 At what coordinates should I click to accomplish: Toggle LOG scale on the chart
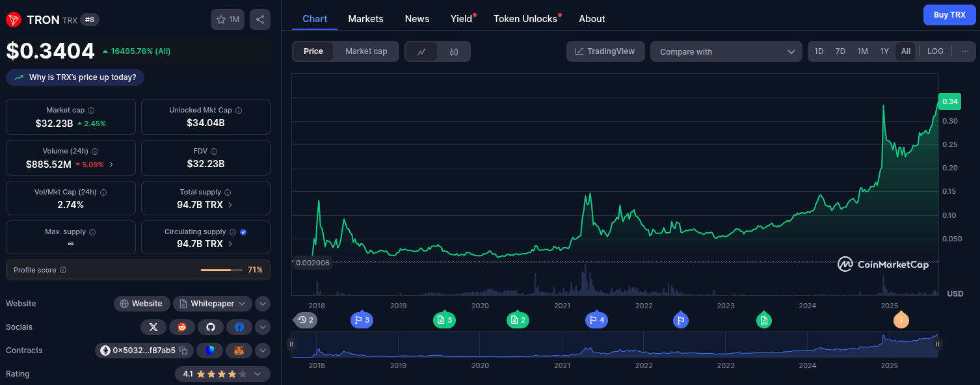coord(935,51)
